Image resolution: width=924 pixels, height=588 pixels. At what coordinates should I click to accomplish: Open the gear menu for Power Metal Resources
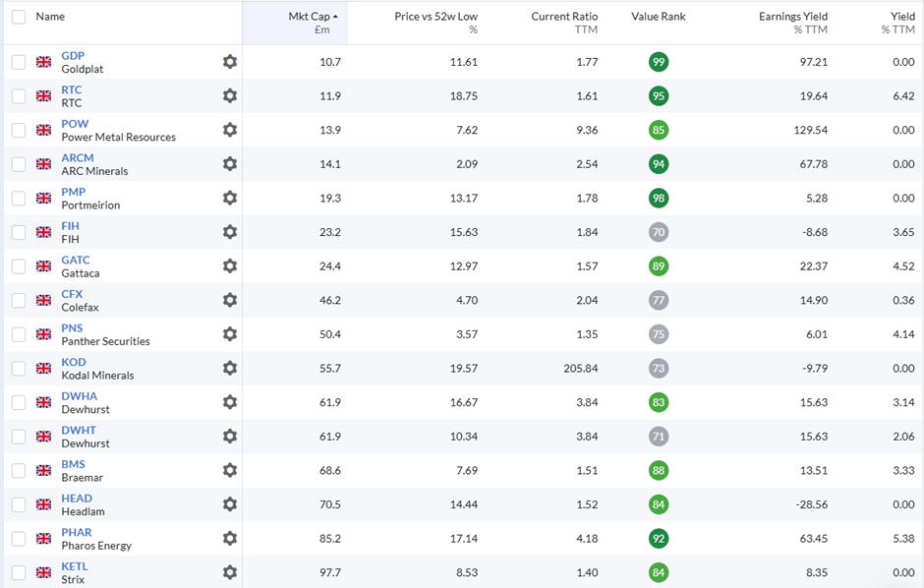230,130
